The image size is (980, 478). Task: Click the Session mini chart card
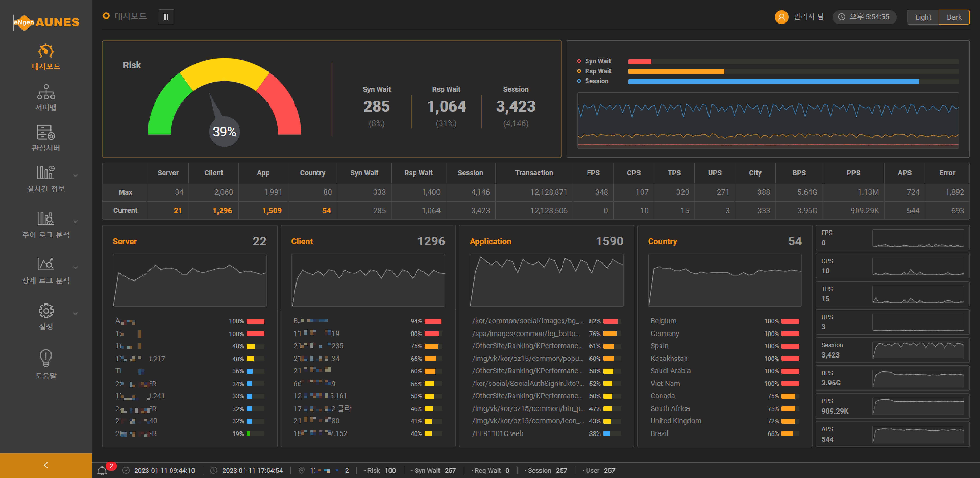click(892, 350)
